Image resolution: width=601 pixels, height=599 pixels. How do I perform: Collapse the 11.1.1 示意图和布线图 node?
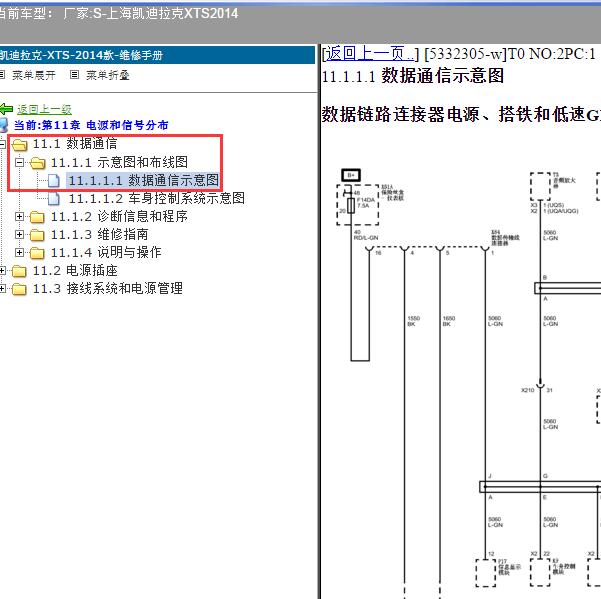tap(19, 162)
